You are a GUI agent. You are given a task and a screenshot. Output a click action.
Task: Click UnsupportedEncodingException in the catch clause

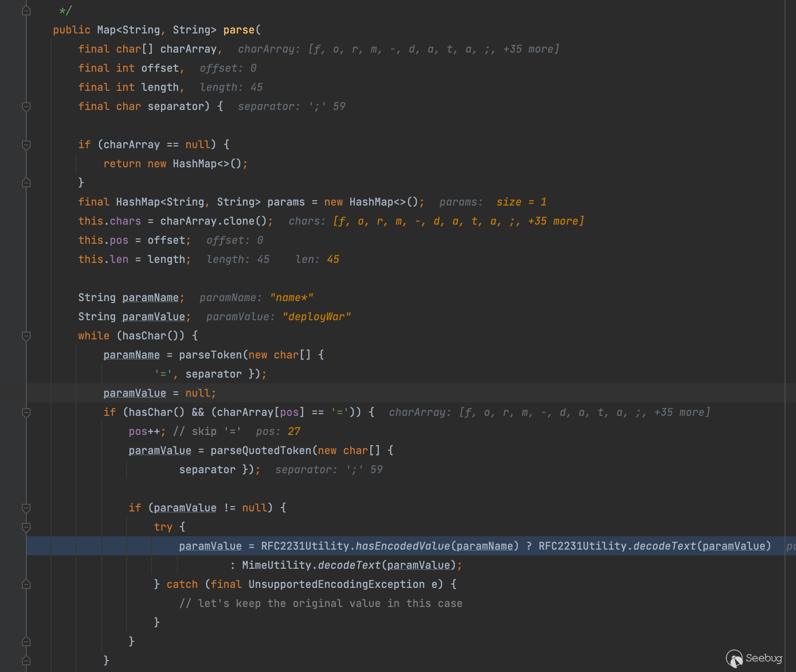(336, 584)
